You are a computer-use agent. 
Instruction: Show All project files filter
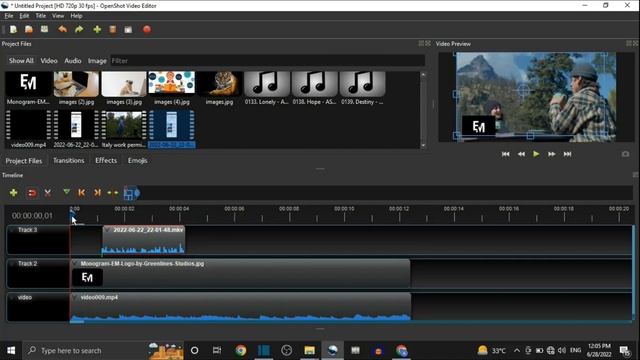(21, 61)
